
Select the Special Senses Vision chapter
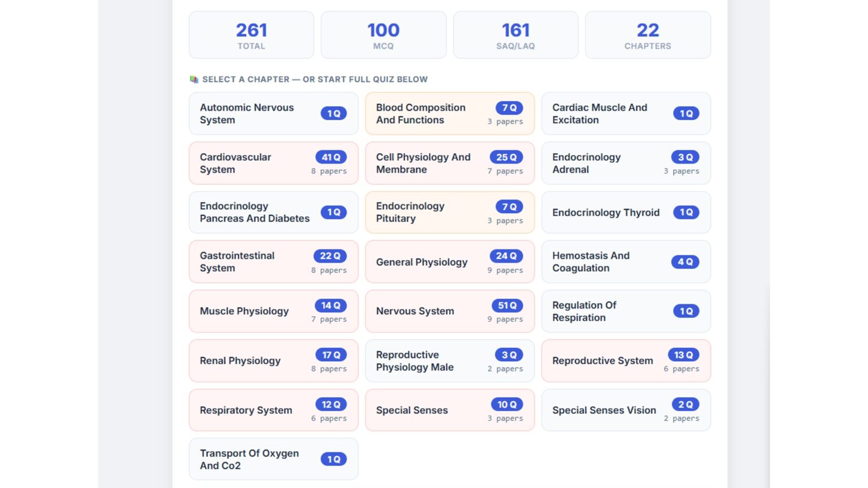click(626, 410)
